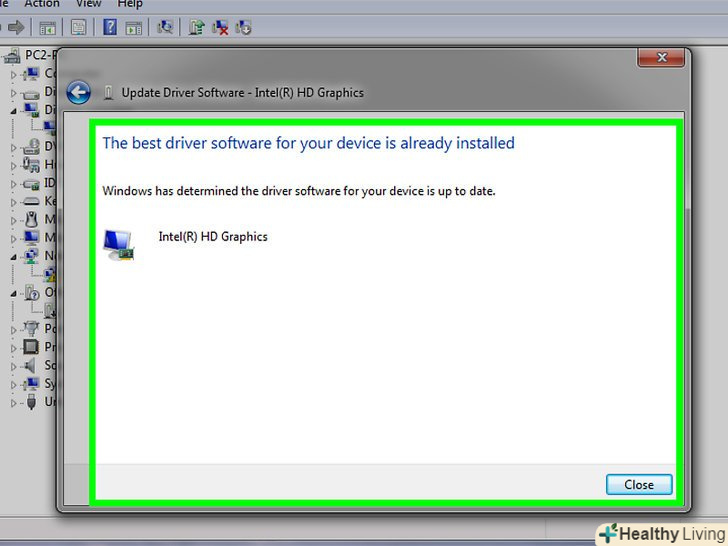Expand the Sound controllers node arrow
Image resolution: width=728 pixels, height=546 pixels.
pyautogui.click(x=13, y=366)
